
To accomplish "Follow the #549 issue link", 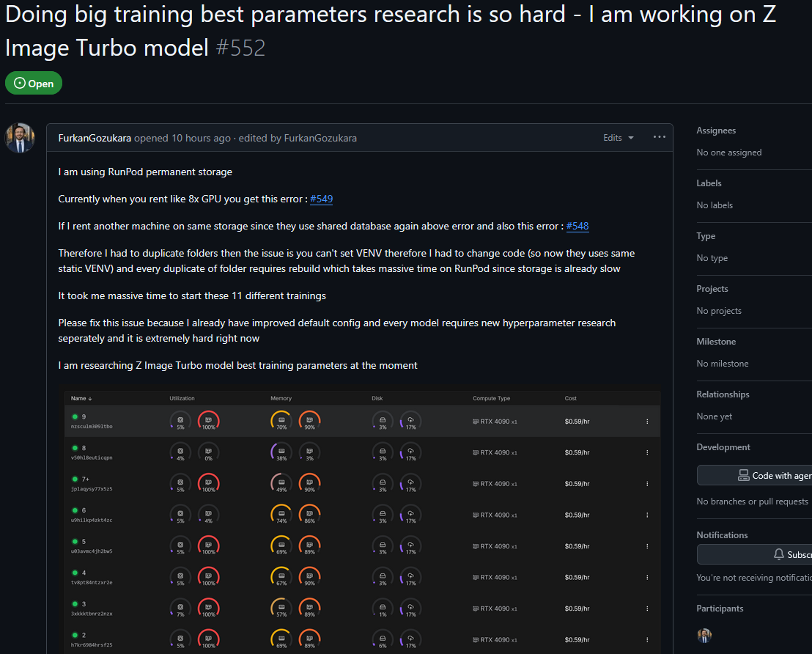I will click(321, 199).
